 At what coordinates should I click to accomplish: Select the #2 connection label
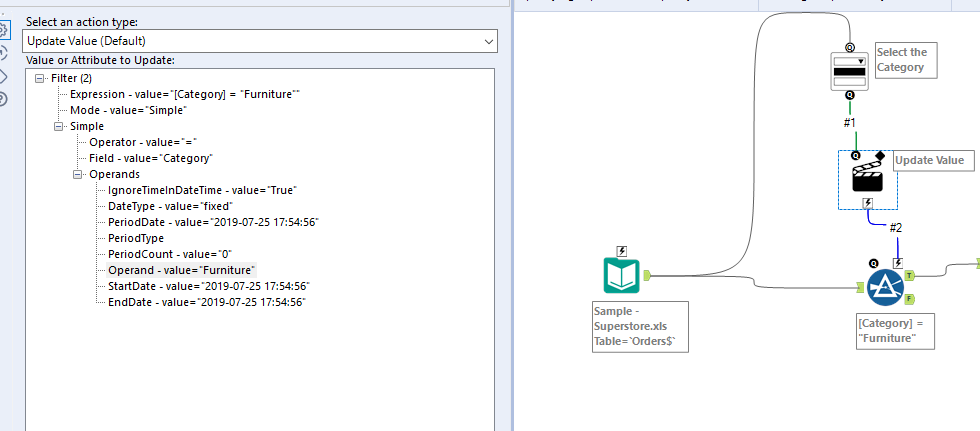coord(896,228)
